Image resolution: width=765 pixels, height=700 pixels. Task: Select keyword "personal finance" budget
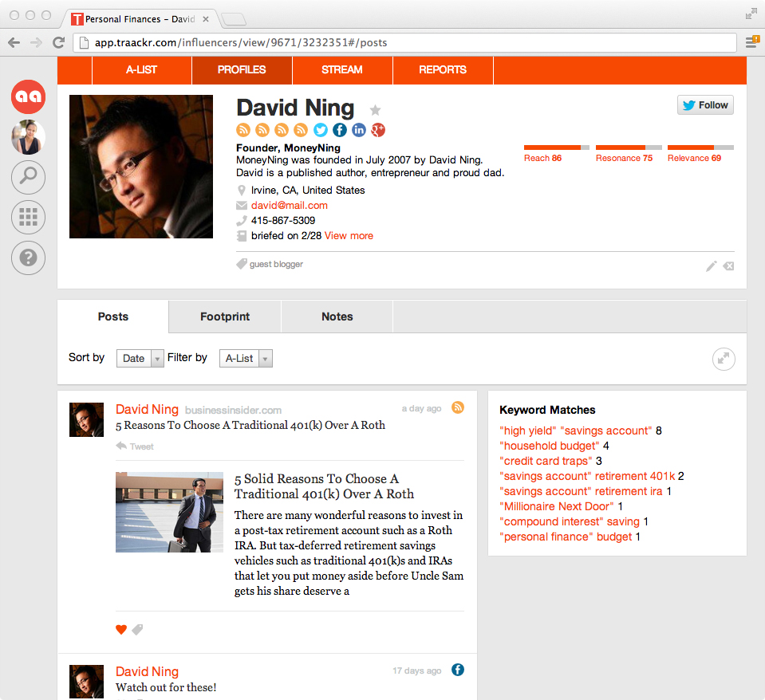click(x=566, y=537)
